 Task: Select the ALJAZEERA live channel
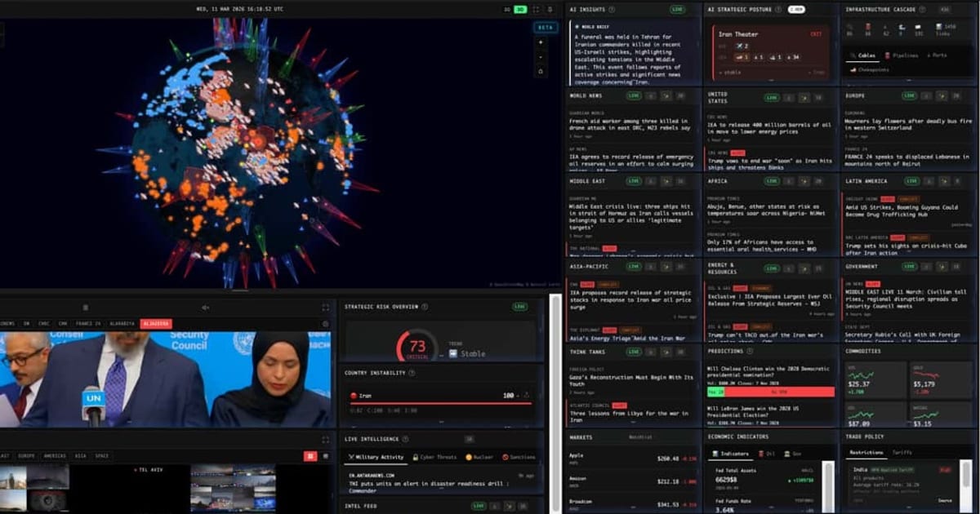156,324
